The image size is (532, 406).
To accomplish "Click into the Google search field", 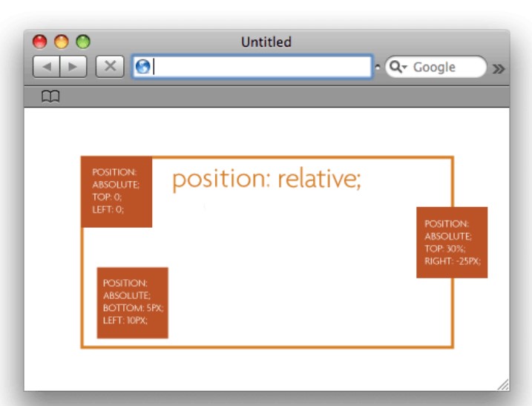I will click(x=436, y=67).
